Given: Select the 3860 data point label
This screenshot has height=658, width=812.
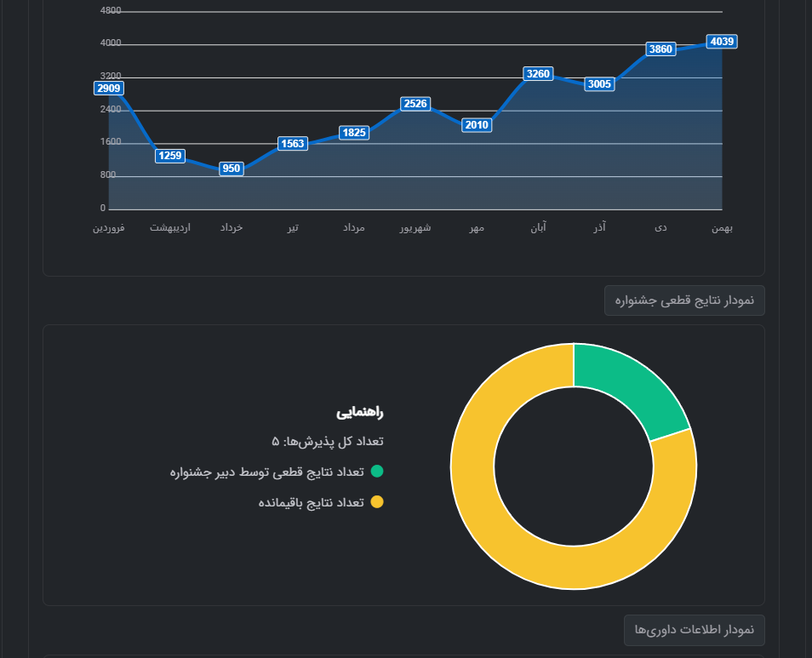Looking at the screenshot, I should tap(660, 49).
